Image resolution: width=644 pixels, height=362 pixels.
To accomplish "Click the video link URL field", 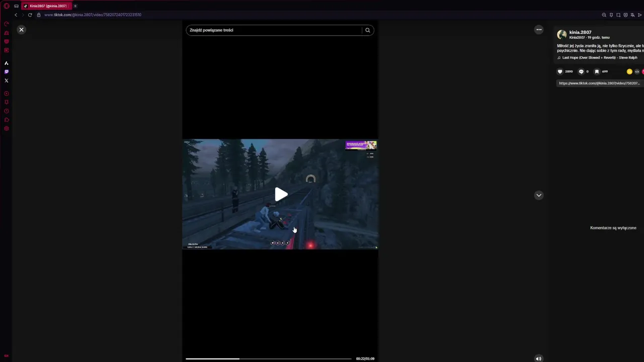I will (599, 83).
